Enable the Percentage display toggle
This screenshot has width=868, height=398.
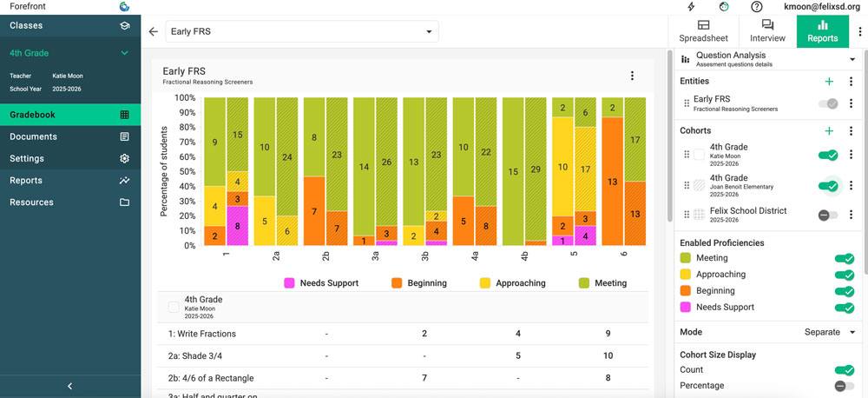pyautogui.click(x=843, y=386)
